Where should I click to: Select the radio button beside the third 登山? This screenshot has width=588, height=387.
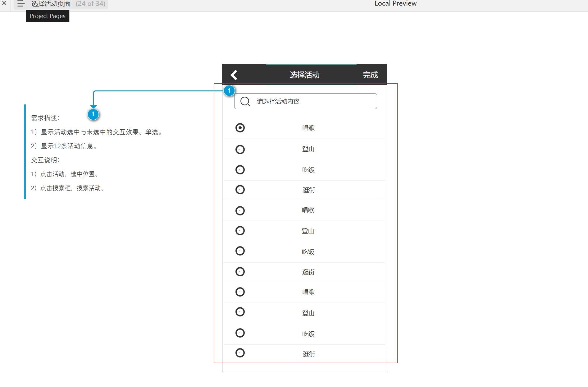240,312
